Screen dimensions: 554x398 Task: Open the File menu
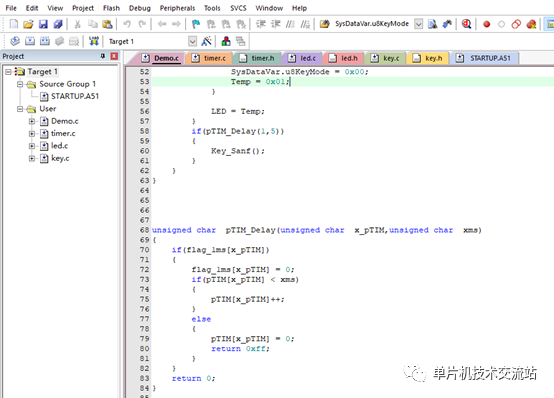tap(11, 8)
